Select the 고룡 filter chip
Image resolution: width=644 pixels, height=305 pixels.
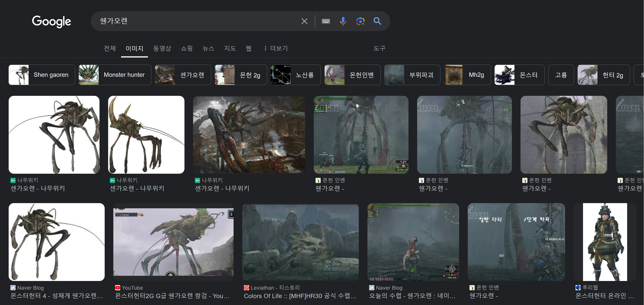pyautogui.click(x=561, y=75)
